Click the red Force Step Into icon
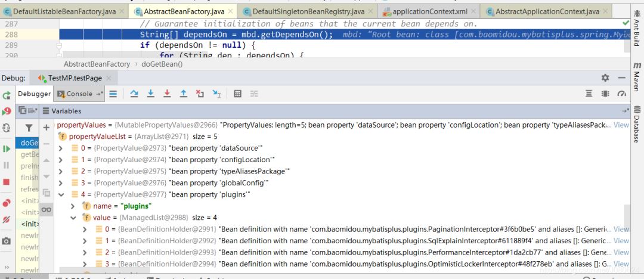 click(167, 94)
